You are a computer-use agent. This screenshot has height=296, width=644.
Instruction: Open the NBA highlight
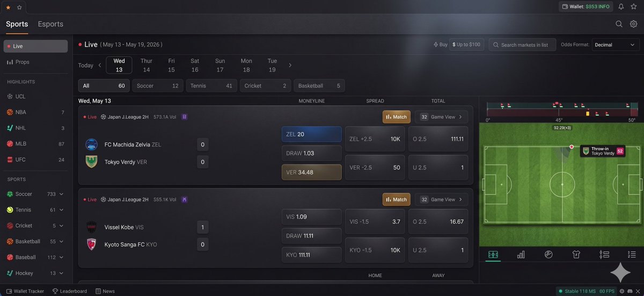35,112
